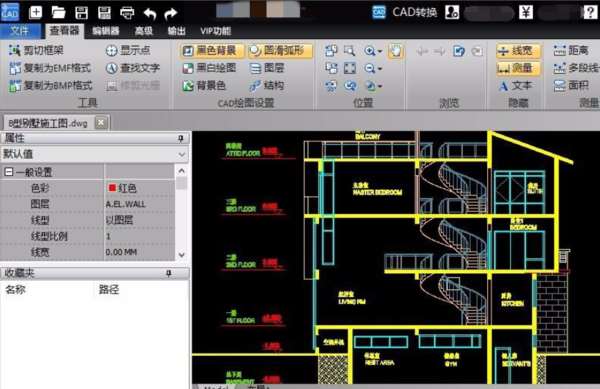Viewport: 600px width, 389px height.
Task: Close the B型别墅施工图.dwg tab
Action: pyautogui.click(x=101, y=123)
